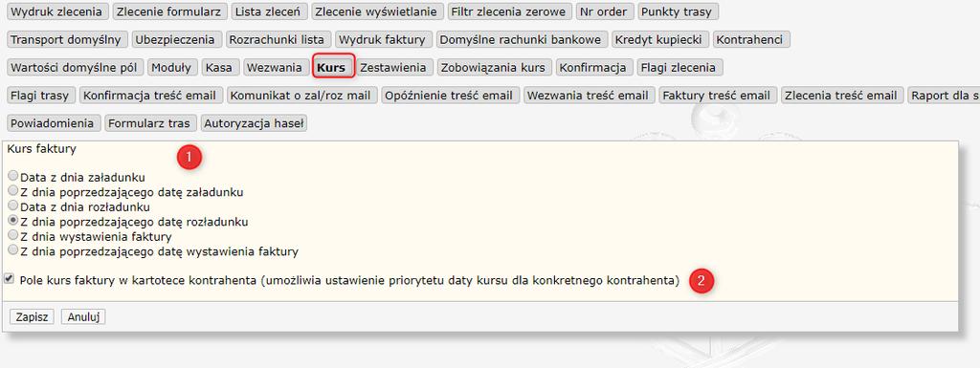The height and width of the screenshot is (368, 980).
Task: Switch to Zobowiązania kurs tab
Action: [x=494, y=67]
